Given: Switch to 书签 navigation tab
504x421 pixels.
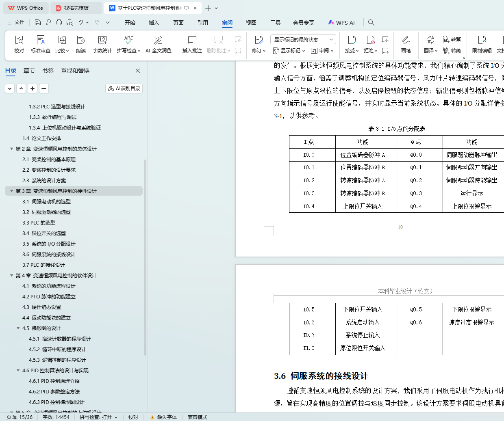Looking at the screenshot, I should (48, 71).
